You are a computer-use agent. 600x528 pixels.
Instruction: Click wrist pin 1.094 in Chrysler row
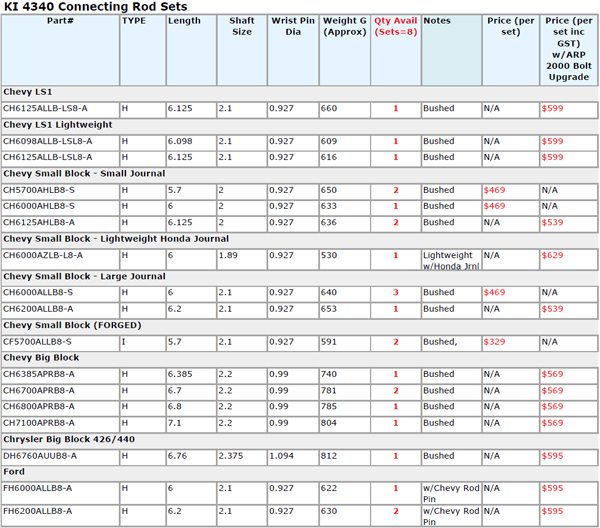tap(282, 456)
